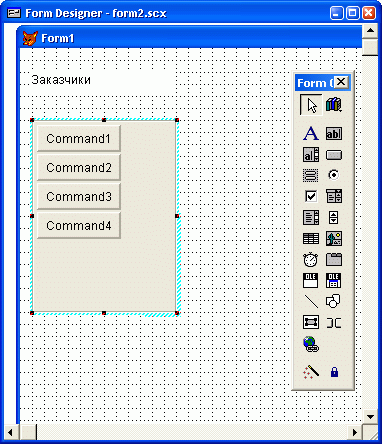Select the Label tool icon
382x444 pixels.
pyautogui.click(x=311, y=133)
